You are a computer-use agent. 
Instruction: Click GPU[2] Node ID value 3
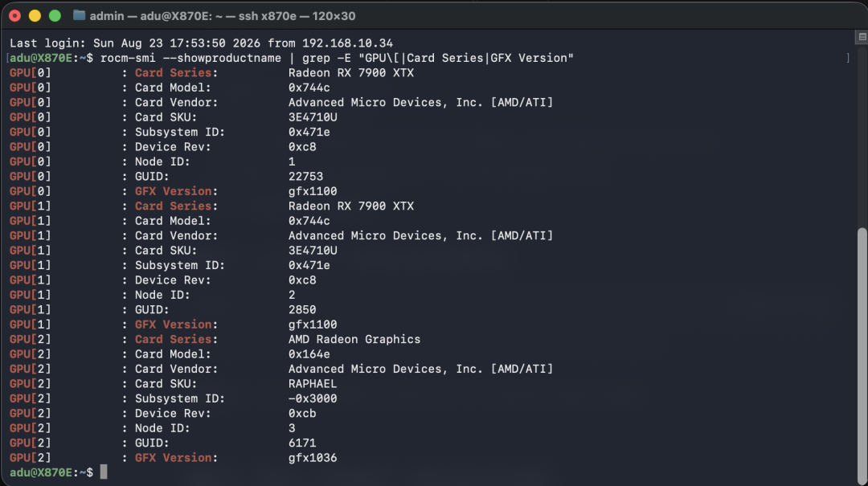tap(292, 428)
